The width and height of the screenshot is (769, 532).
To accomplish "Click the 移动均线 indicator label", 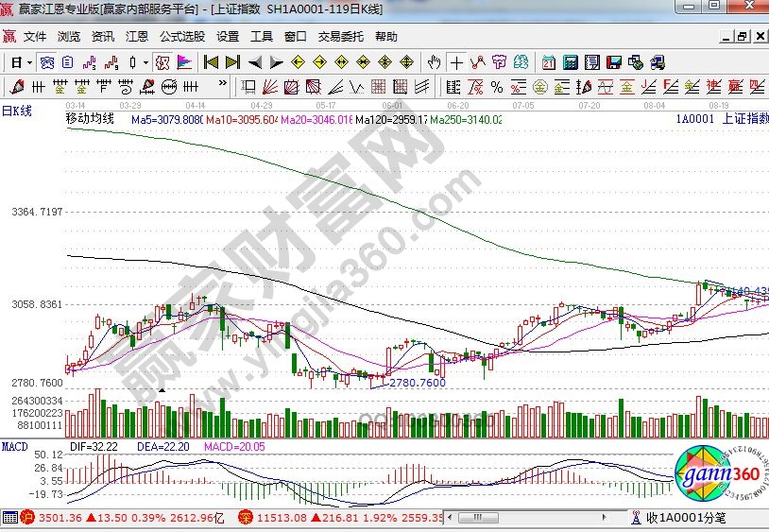I will point(90,119).
